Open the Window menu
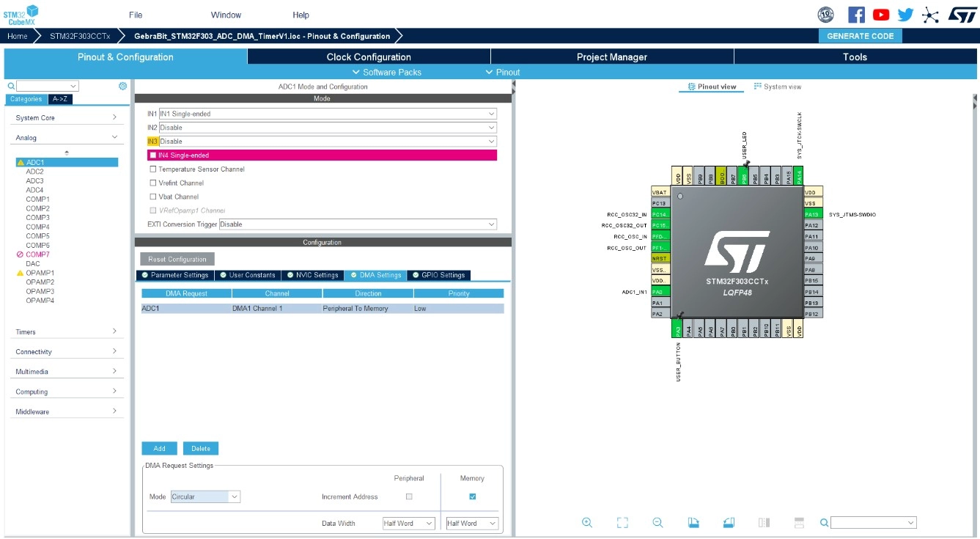Viewport: 980px width, 539px height. click(x=226, y=15)
